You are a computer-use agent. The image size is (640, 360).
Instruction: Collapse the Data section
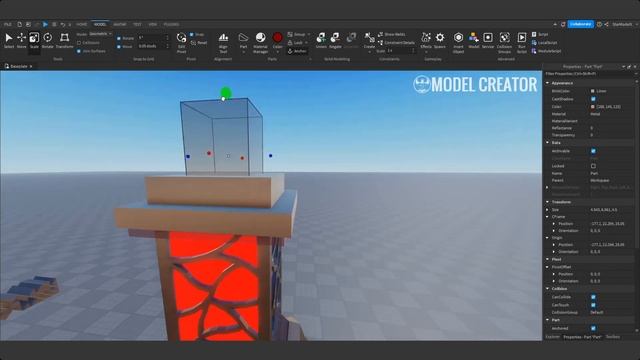pos(547,143)
